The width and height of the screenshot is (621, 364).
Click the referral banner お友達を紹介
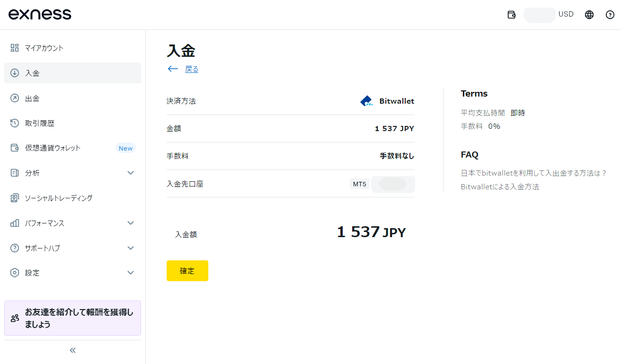click(72, 318)
